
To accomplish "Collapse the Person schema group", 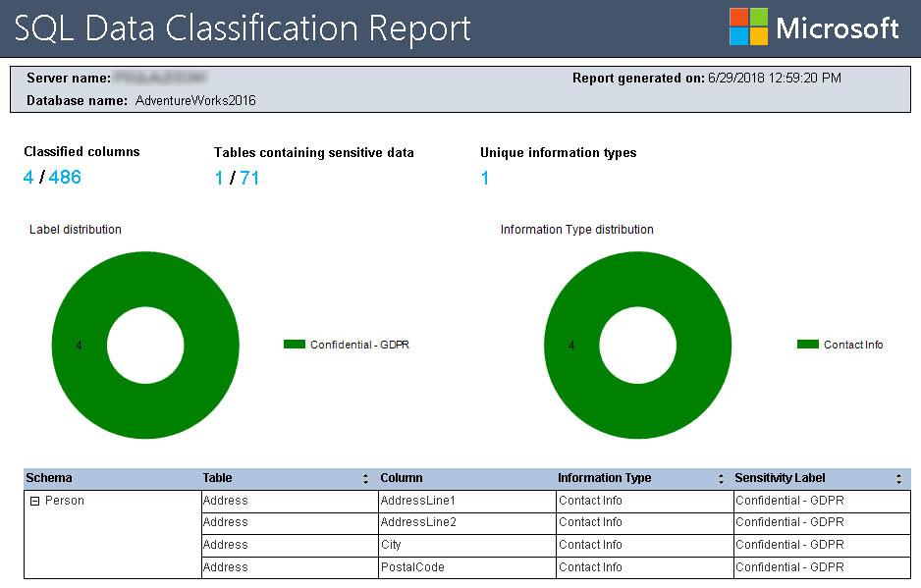I will [34, 501].
